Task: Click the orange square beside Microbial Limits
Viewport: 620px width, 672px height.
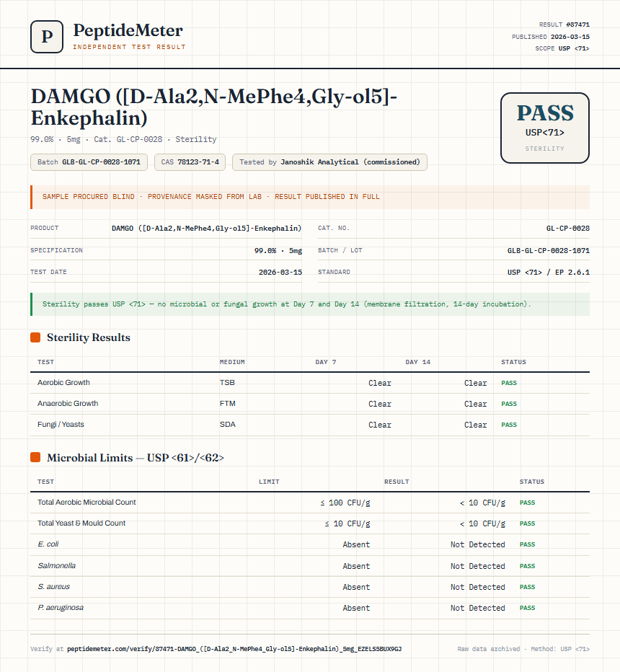Action: (35, 458)
